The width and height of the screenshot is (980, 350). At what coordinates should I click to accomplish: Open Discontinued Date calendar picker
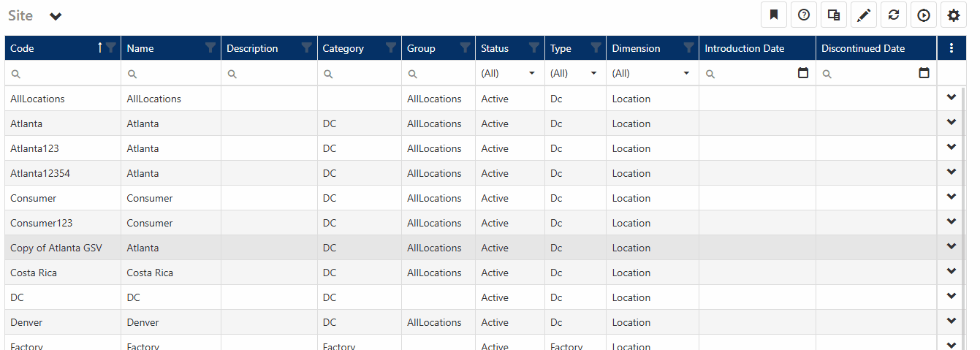924,73
